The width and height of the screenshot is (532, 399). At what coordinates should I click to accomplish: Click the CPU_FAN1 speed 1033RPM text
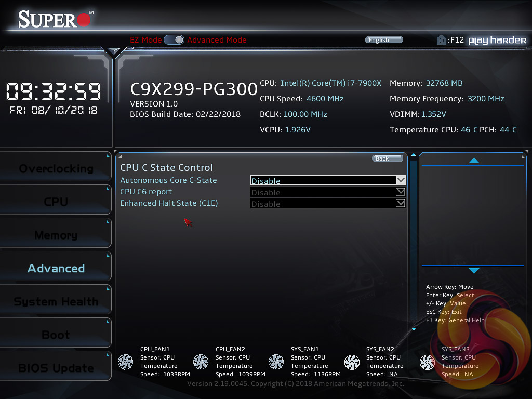[x=165, y=374]
